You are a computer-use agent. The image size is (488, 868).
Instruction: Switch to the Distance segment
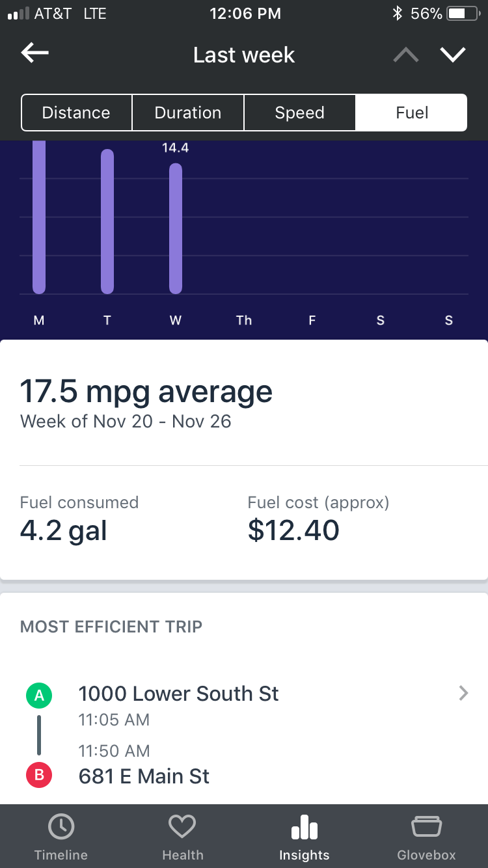tap(76, 113)
